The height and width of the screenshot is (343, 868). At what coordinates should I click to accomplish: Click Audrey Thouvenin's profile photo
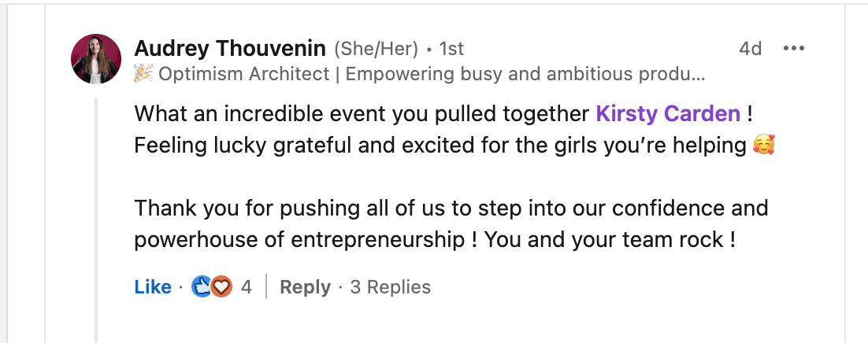[96, 59]
